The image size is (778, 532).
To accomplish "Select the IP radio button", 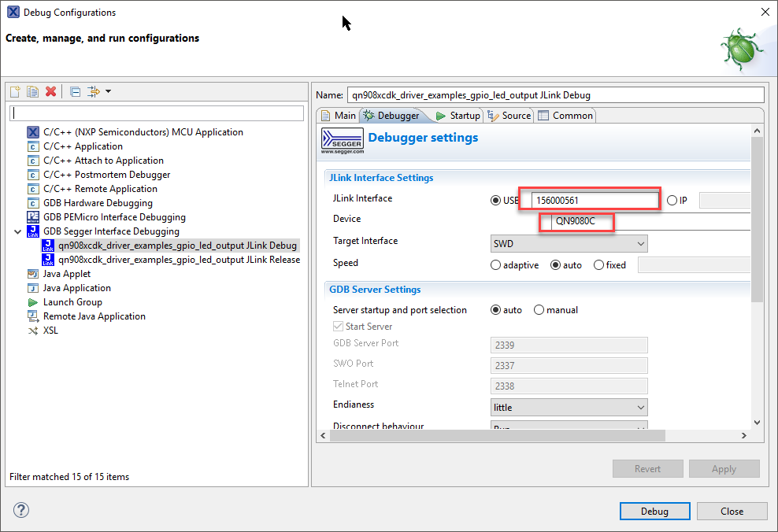I will point(672,200).
